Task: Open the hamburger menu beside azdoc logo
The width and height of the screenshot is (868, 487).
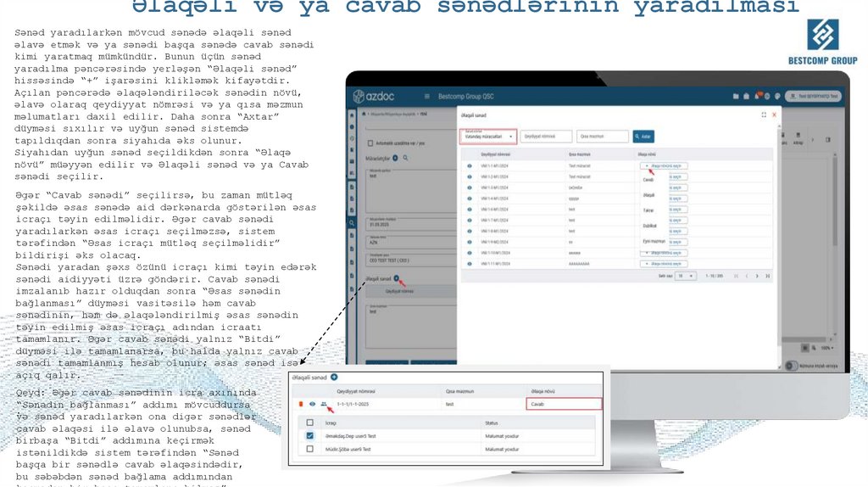Action: [x=427, y=97]
